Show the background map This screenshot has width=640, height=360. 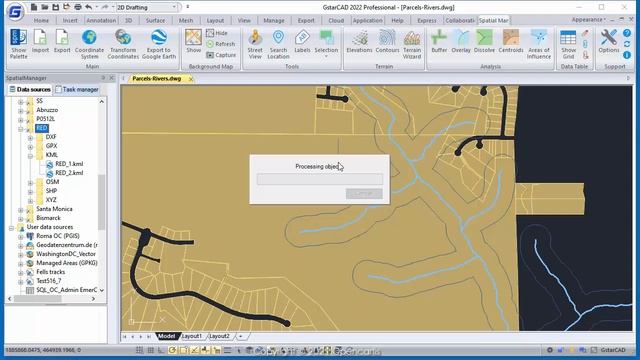pos(193,41)
